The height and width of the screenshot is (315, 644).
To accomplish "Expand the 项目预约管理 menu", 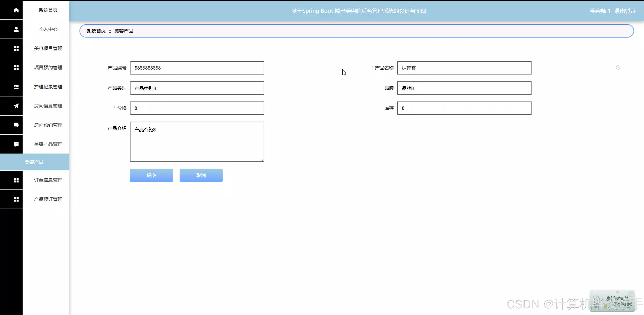I will 48,67.
